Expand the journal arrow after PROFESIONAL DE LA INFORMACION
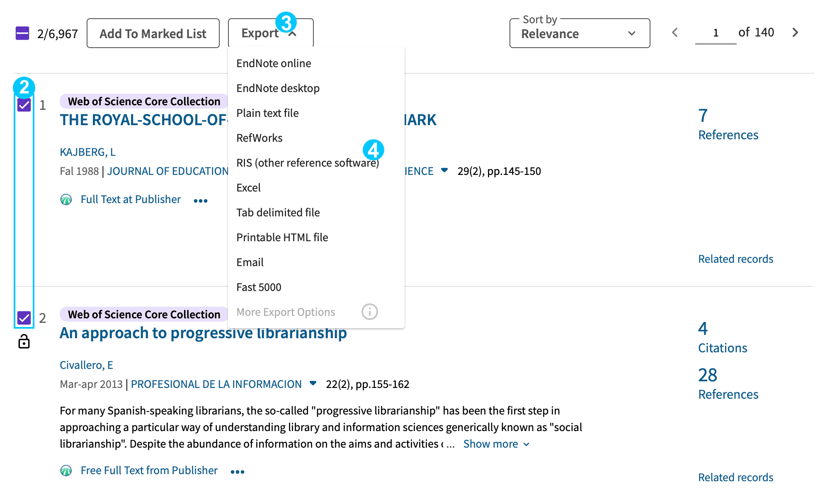820x504 pixels. (x=313, y=383)
